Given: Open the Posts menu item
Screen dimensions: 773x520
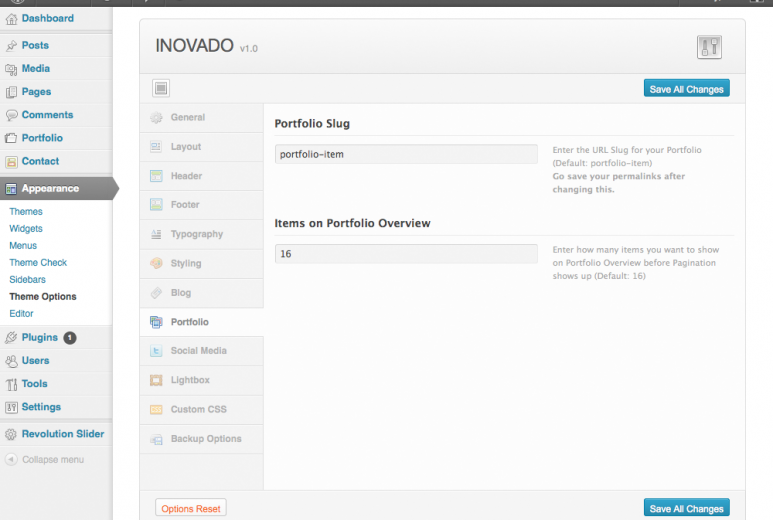Looking at the screenshot, I should pyautogui.click(x=56, y=45).
